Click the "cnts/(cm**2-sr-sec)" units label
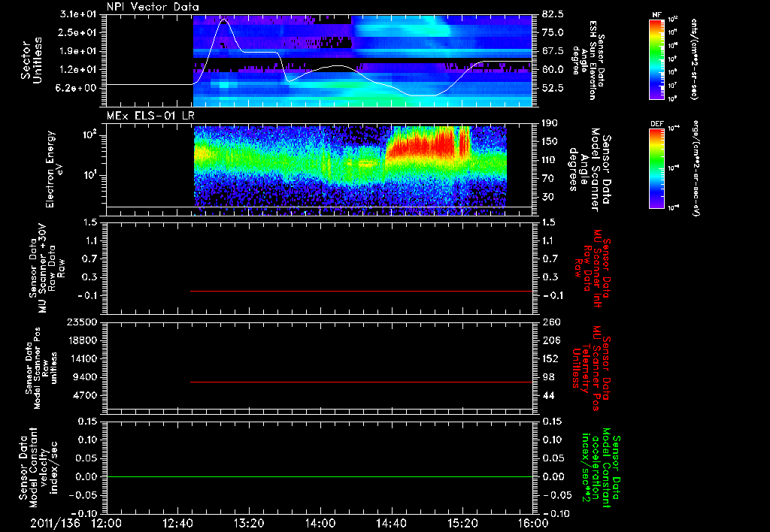 [x=694, y=59]
